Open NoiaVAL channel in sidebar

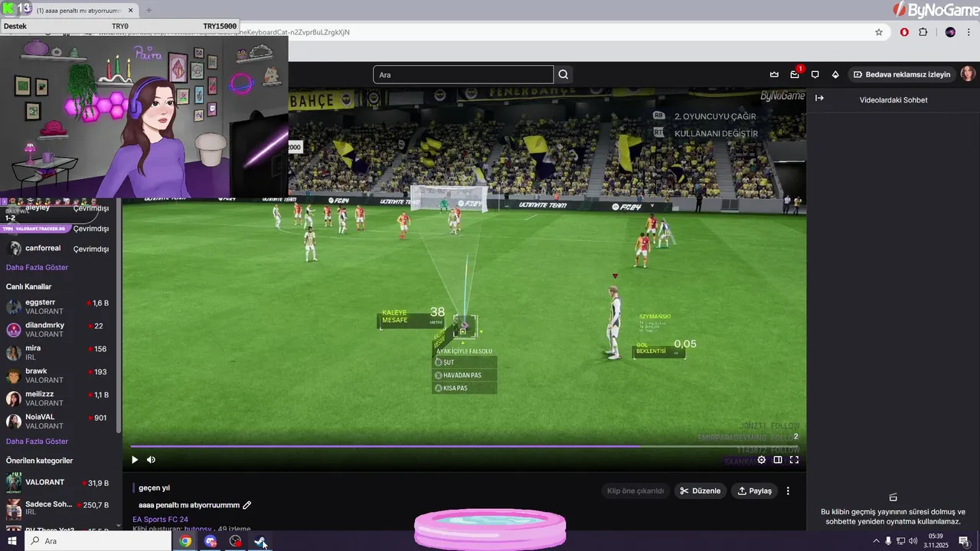[57, 422]
